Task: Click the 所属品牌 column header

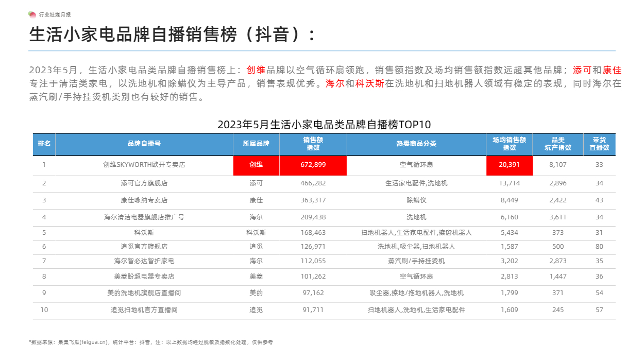Action: 256,144
